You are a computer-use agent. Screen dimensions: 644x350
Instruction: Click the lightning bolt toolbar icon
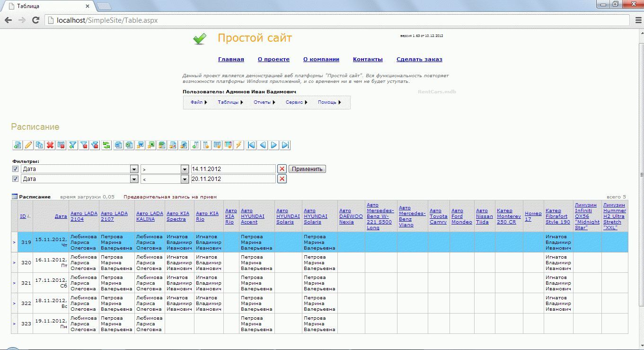[x=239, y=145]
